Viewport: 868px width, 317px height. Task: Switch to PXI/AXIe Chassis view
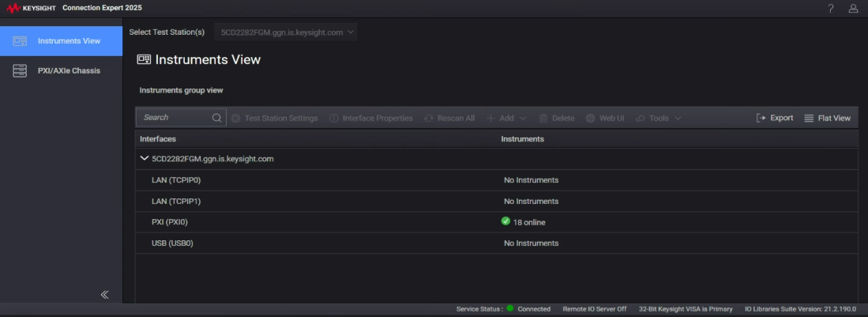(61, 71)
